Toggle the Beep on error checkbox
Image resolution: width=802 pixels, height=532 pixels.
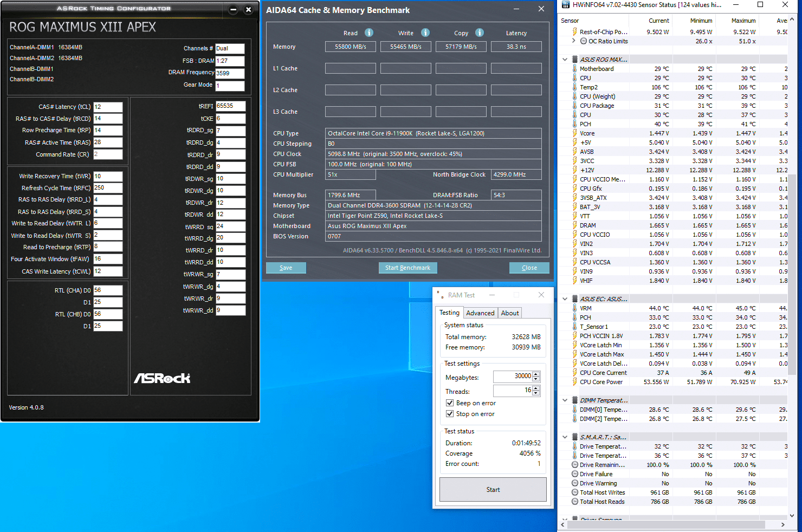coord(450,403)
